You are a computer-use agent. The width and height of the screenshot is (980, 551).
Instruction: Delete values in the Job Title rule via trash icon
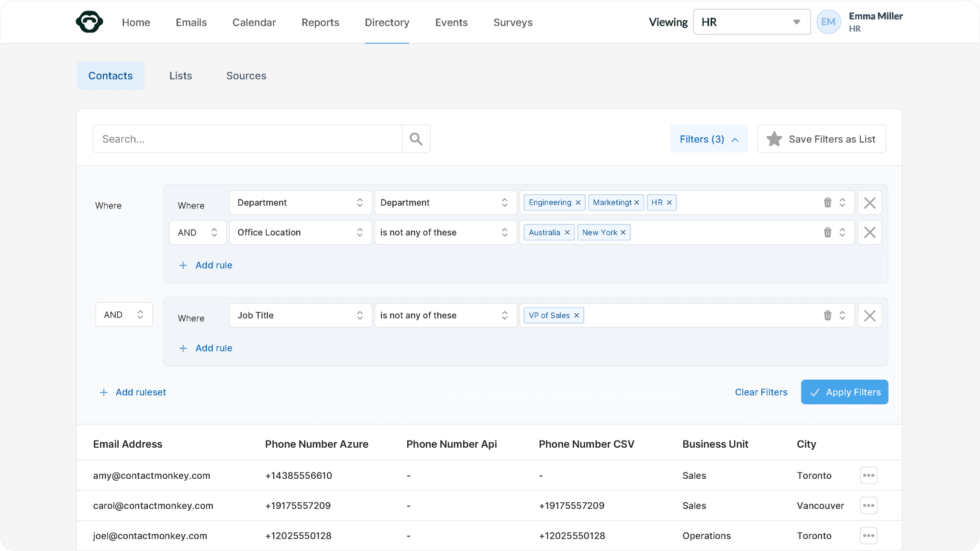pos(827,315)
